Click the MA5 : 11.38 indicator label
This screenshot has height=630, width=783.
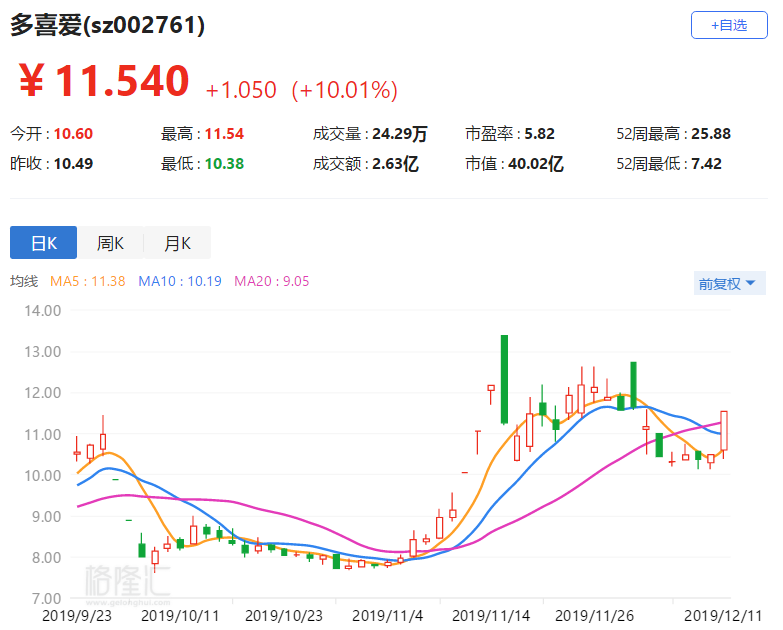(87, 282)
